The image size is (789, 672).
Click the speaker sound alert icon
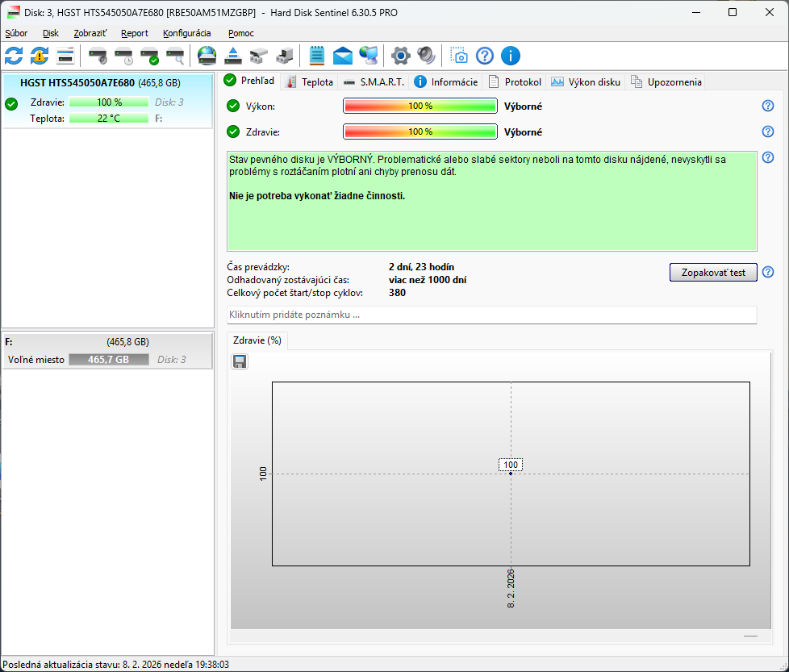coord(426,56)
